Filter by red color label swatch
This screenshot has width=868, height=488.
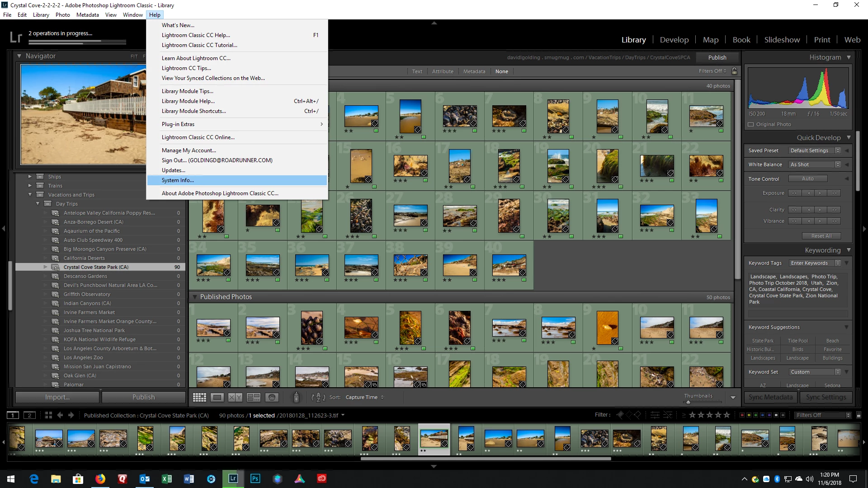point(741,415)
